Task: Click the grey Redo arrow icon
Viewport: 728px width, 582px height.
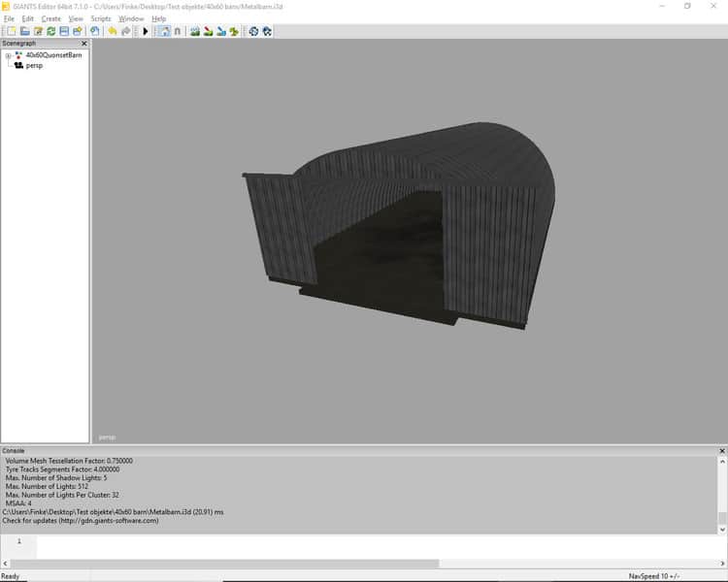Action: tap(125, 31)
